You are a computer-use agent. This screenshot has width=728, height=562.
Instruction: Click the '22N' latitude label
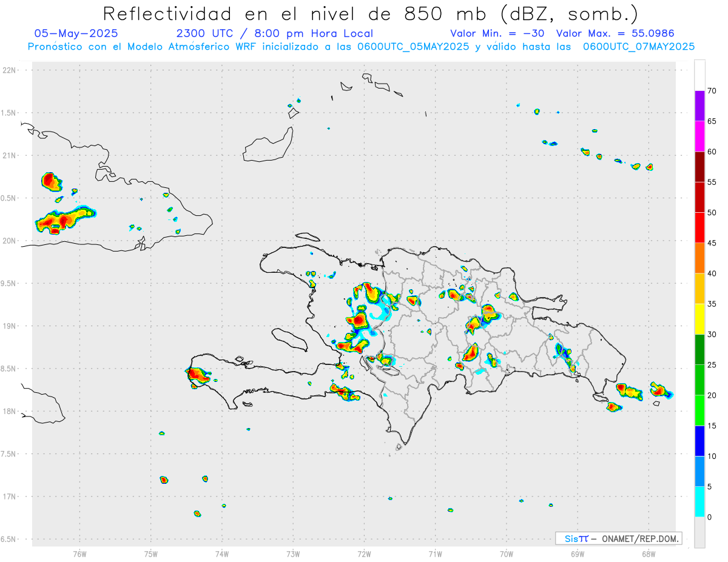click(x=10, y=70)
